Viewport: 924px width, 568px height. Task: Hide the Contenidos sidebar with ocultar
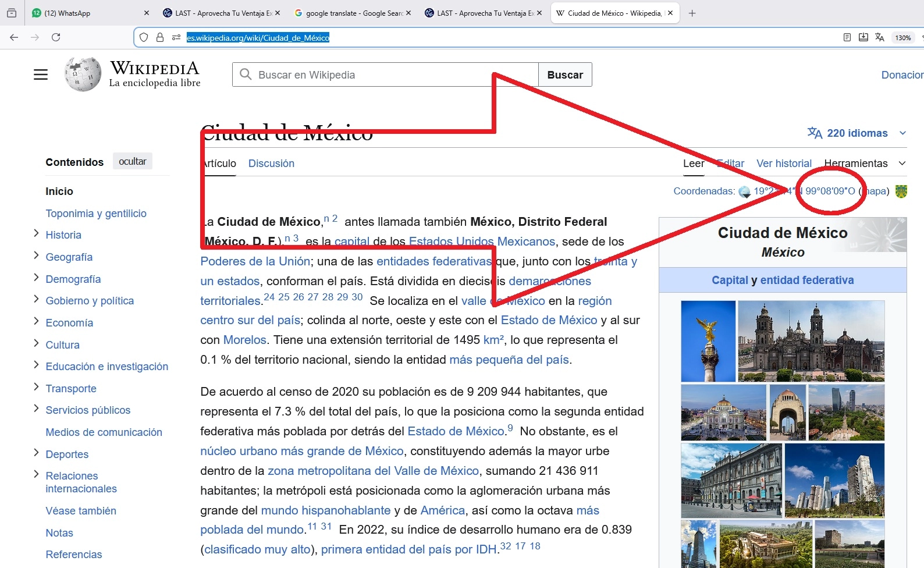point(133,161)
